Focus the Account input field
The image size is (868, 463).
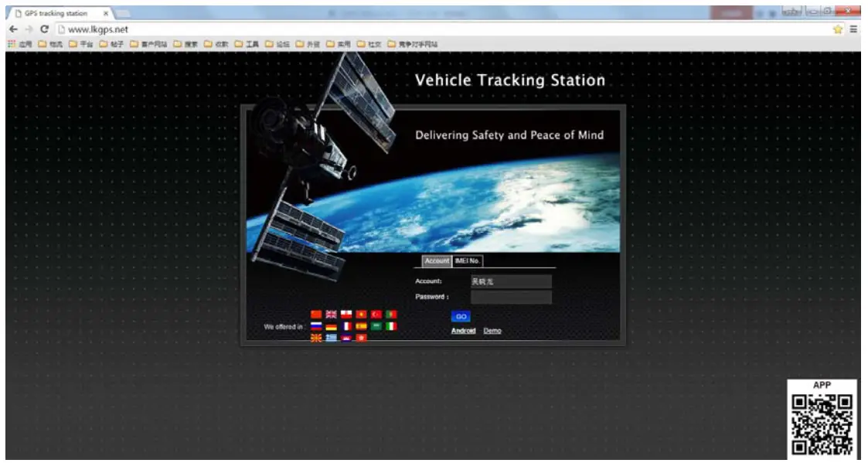(511, 281)
